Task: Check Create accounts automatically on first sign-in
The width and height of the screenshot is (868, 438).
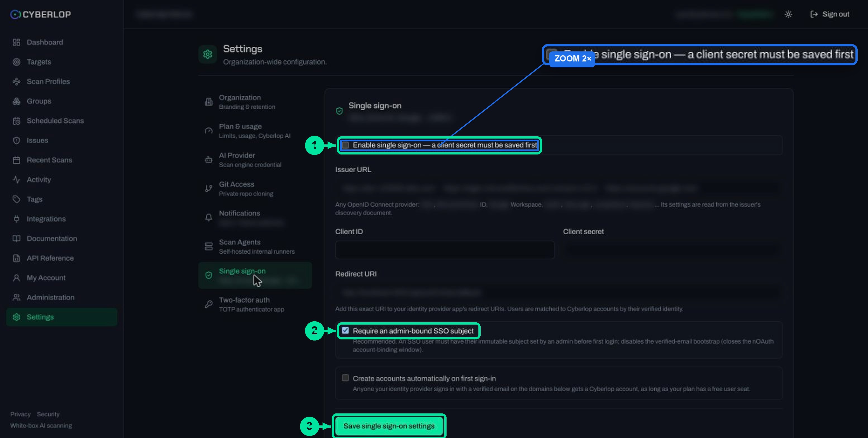Action: click(x=345, y=378)
